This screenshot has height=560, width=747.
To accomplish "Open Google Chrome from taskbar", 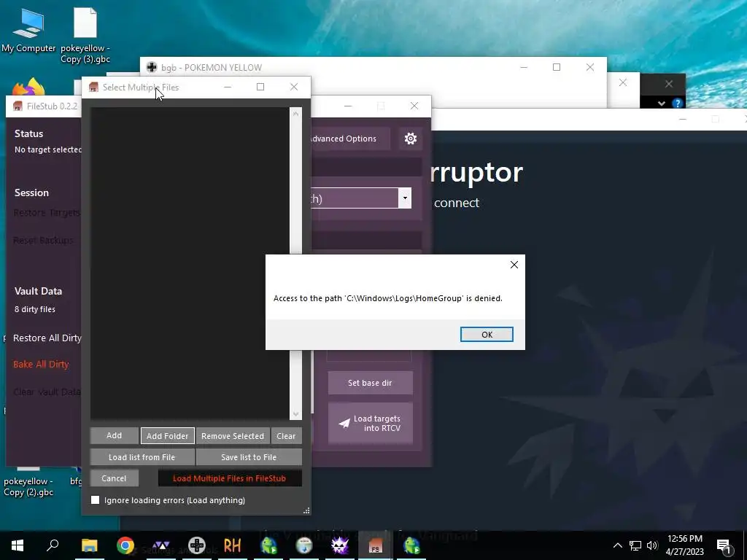I will 125,545.
